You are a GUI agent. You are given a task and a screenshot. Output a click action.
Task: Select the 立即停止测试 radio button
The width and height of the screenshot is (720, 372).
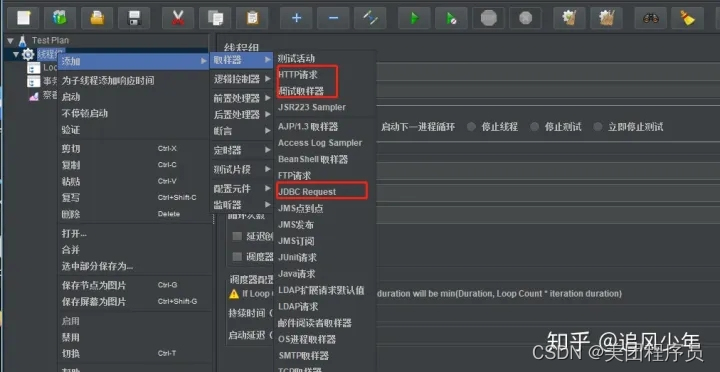pyautogui.click(x=598, y=127)
